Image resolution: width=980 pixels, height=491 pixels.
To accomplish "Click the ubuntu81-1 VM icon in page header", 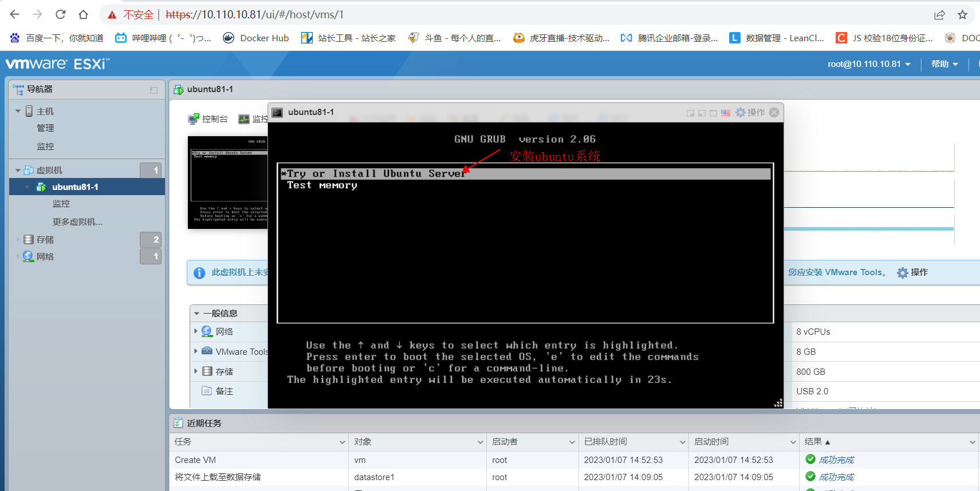I will pos(179,89).
